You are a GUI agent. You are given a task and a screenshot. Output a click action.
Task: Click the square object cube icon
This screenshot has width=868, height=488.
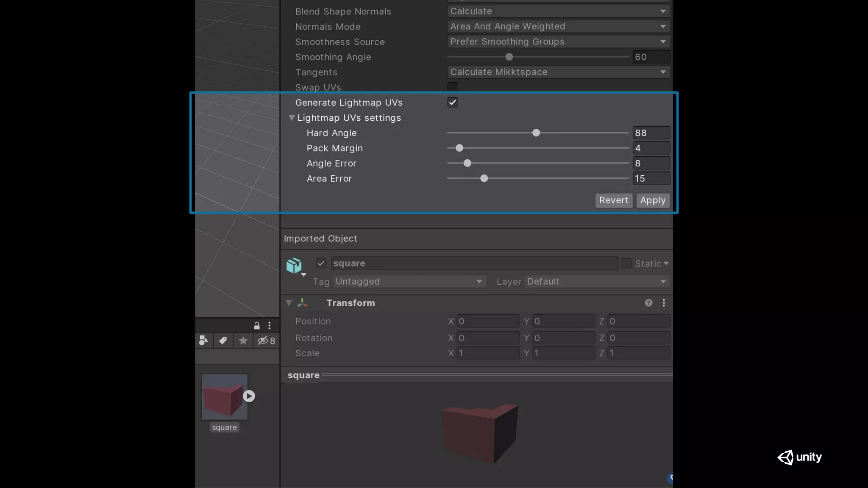(x=294, y=266)
